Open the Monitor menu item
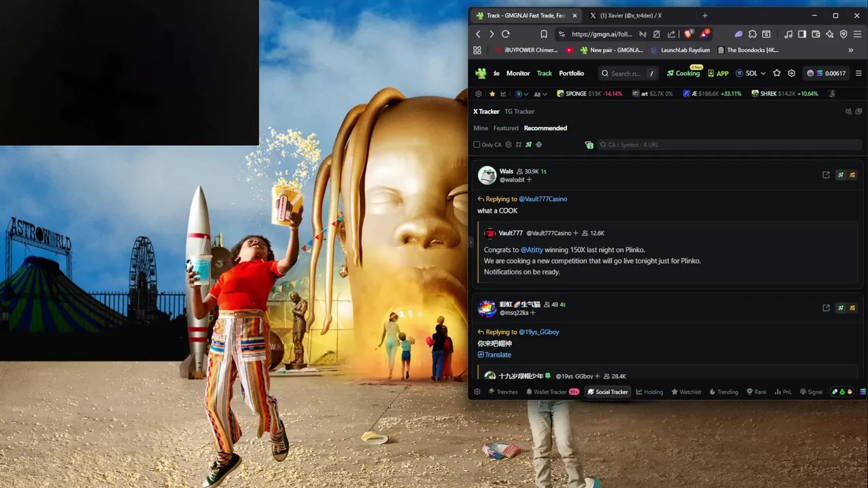Screen dimensions: 868x488 [x=518, y=73]
